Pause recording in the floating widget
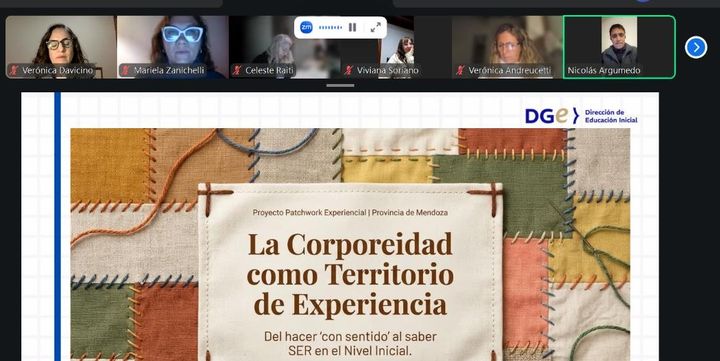Viewport: 720px width, 361px height. point(352,28)
